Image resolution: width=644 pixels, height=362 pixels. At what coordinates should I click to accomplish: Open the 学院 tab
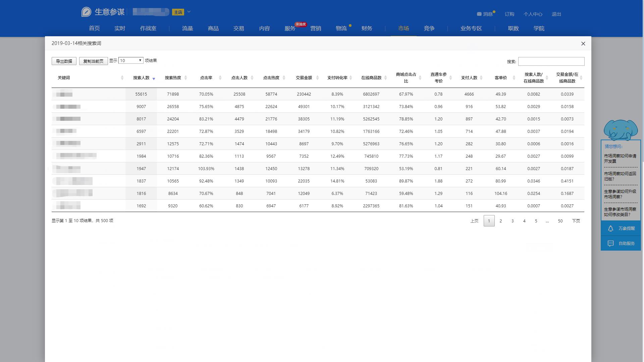(x=539, y=28)
